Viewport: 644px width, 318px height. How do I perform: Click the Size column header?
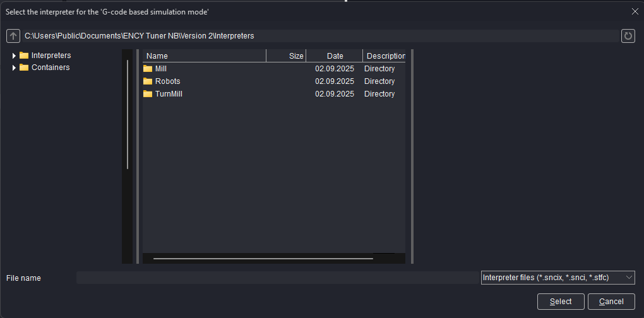tap(287, 56)
